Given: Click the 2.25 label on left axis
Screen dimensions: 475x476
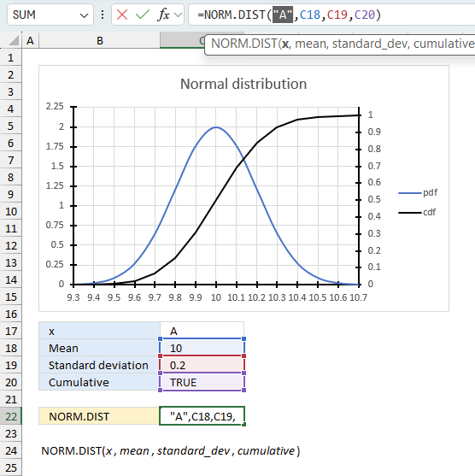Looking at the screenshot, I should tap(55, 106).
